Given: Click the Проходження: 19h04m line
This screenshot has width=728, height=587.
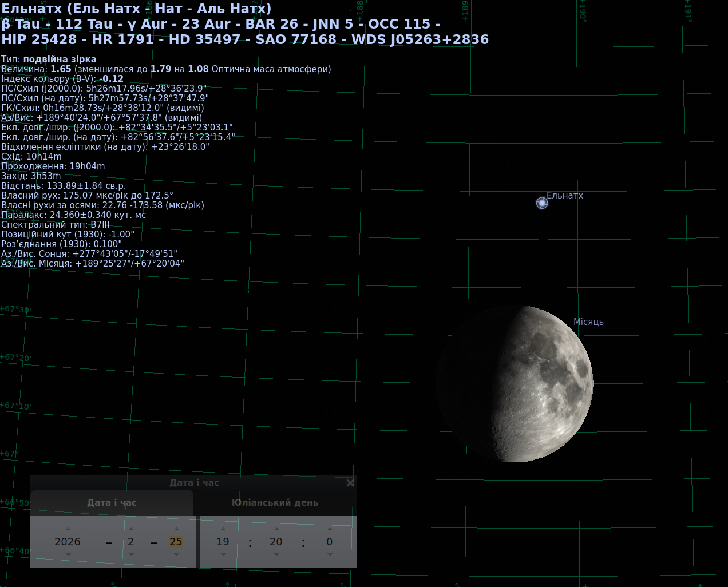Looking at the screenshot, I should [53, 166].
